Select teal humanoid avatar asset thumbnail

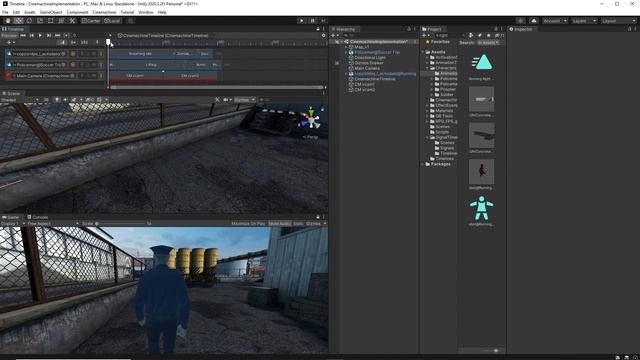point(482,208)
